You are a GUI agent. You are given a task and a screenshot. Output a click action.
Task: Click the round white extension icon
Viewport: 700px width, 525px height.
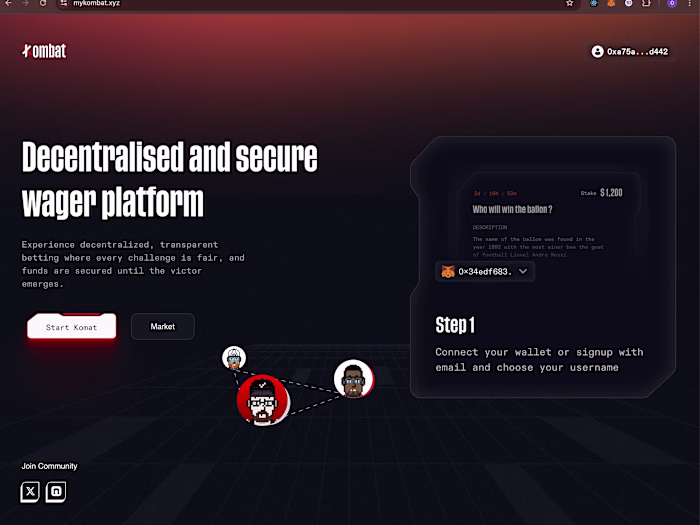pyautogui.click(x=628, y=3)
